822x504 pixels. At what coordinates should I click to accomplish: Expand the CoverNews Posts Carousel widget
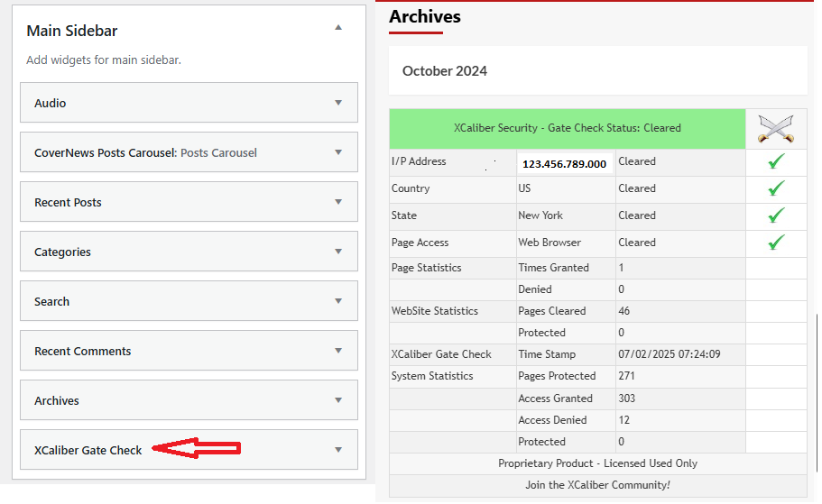click(x=338, y=152)
